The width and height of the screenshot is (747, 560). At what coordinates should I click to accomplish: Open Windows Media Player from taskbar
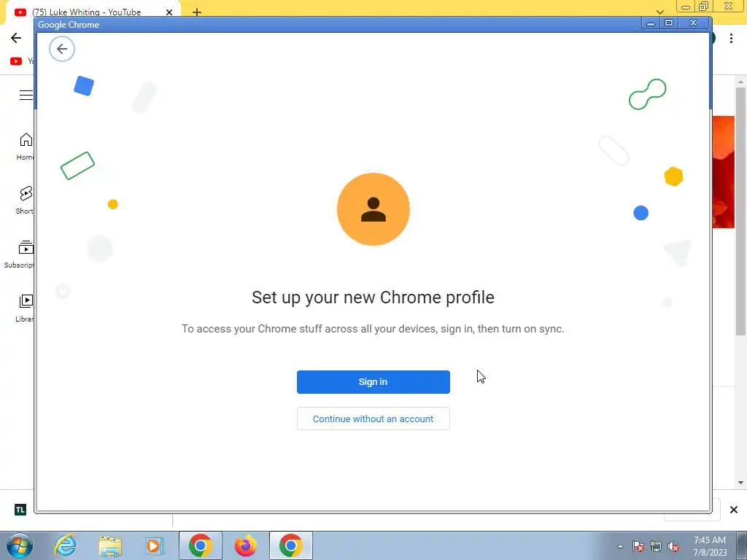click(x=154, y=545)
